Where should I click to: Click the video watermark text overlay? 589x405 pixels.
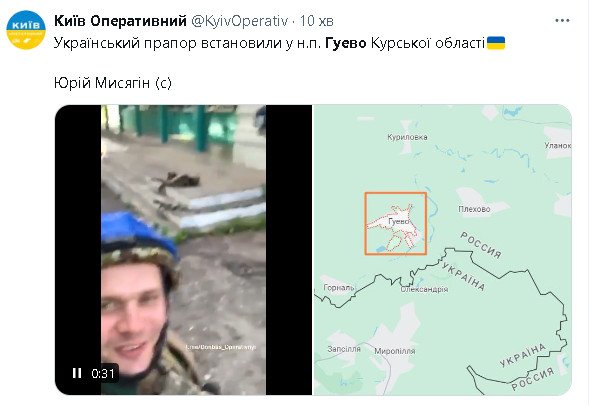tap(221, 347)
